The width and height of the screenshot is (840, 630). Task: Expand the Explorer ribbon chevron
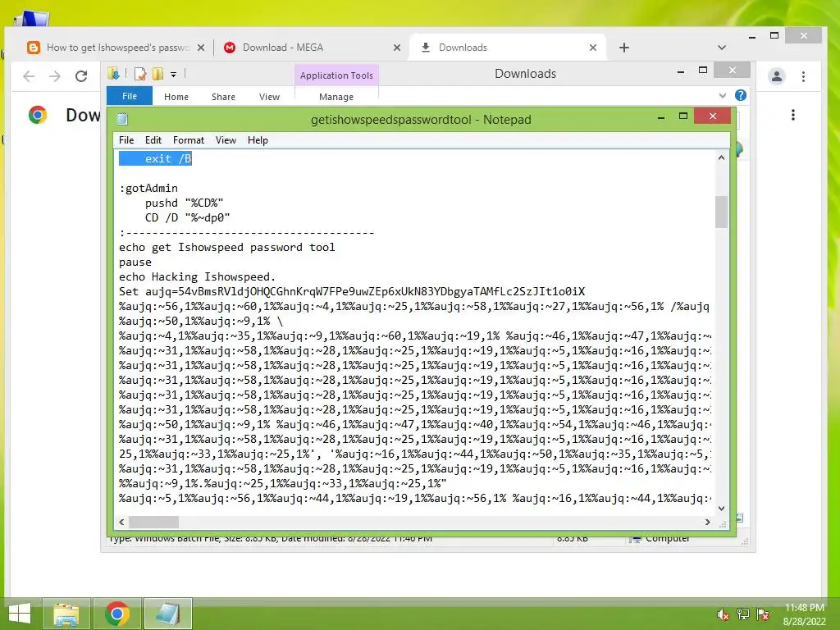[x=722, y=95]
